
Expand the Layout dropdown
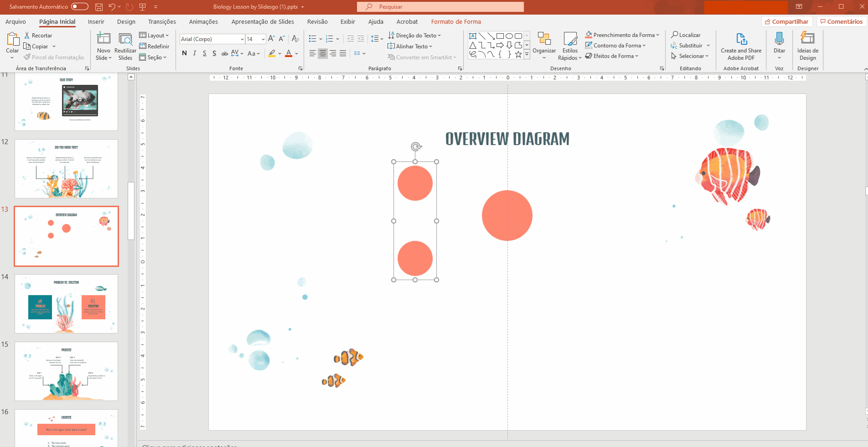(x=154, y=36)
